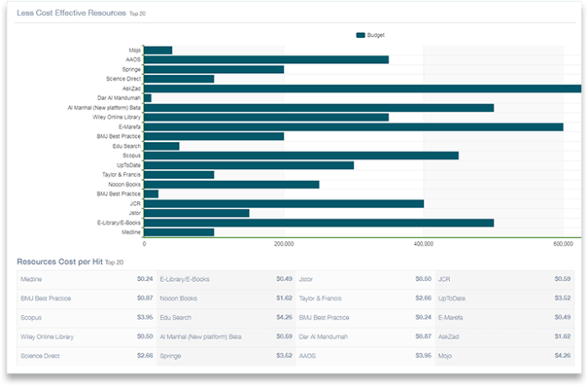Click E-Library/E-Books in the cost per hit table
The image size is (588, 386).
[185, 278]
